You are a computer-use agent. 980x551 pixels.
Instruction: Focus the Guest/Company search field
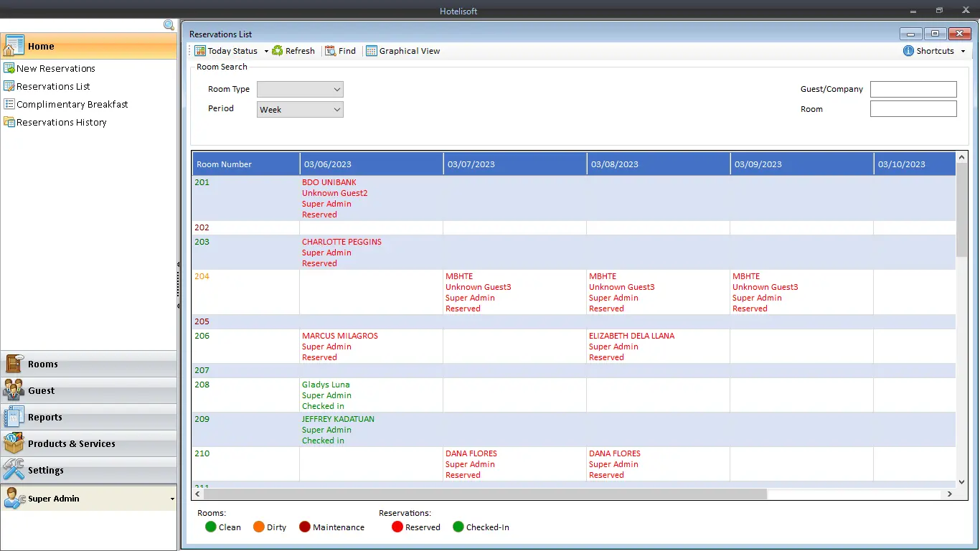(913, 89)
